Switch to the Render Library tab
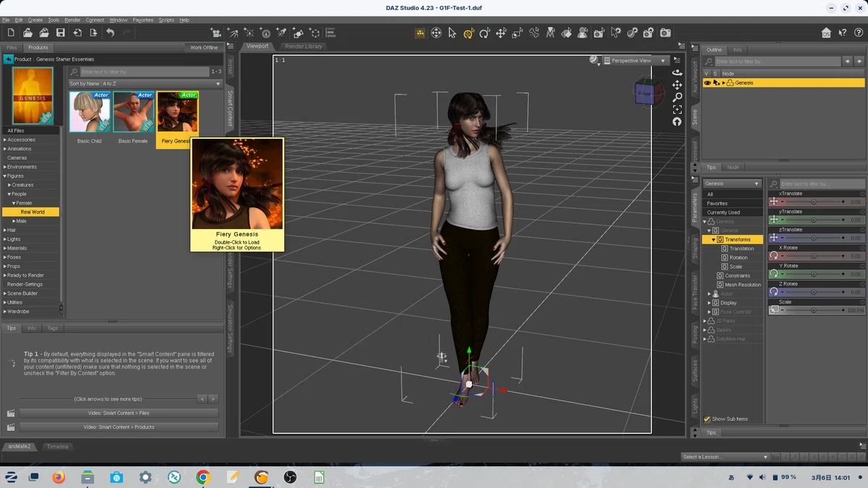Image resolution: width=868 pixels, height=488 pixels. [303, 46]
